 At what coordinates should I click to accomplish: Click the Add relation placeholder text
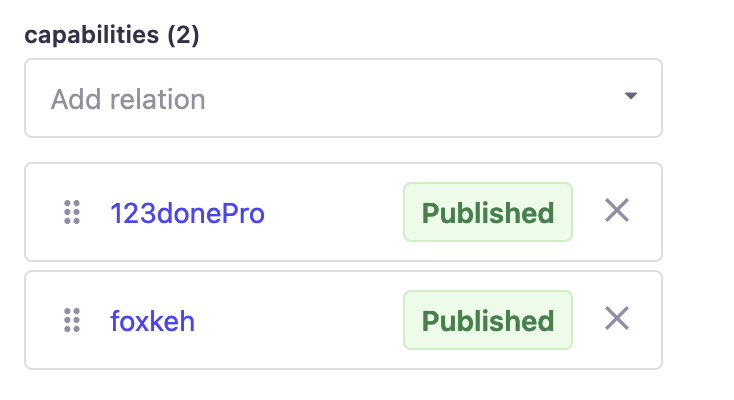(x=128, y=99)
